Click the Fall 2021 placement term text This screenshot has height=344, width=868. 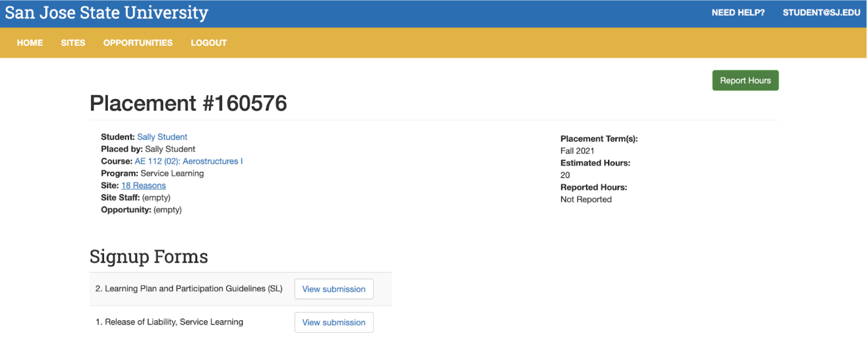click(x=577, y=151)
